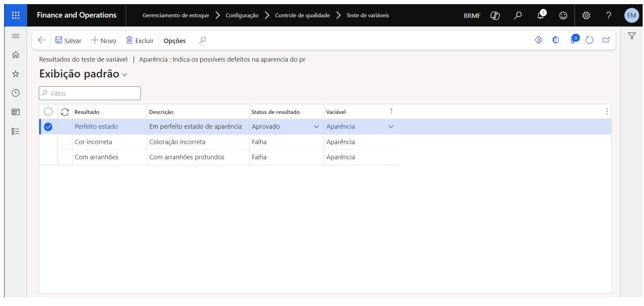Screen dimensions: 644x306
Task: Expand the Exibição padrão view selector
Action: (x=125, y=75)
